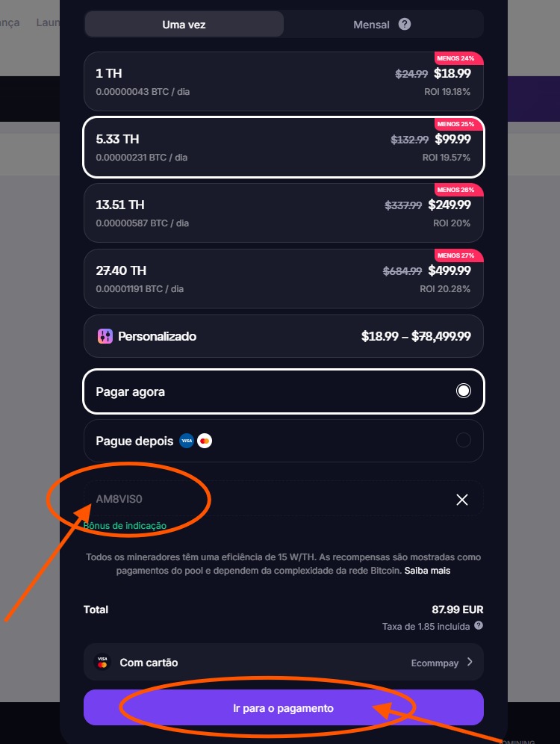Select the Pague depois payment option
Viewport: 560px width, 744px height.
click(284, 441)
